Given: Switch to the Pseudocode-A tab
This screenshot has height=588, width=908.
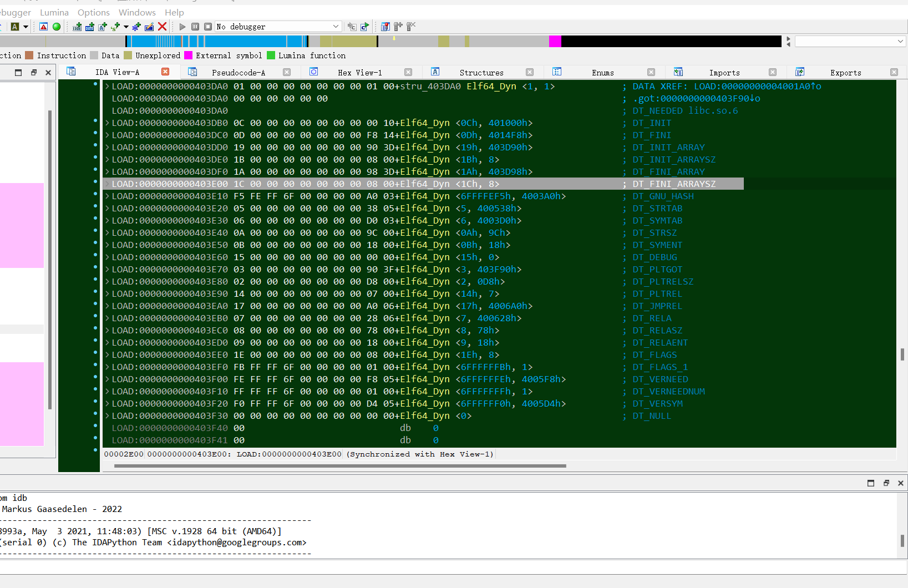Looking at the screenshot, I should 239,72.
